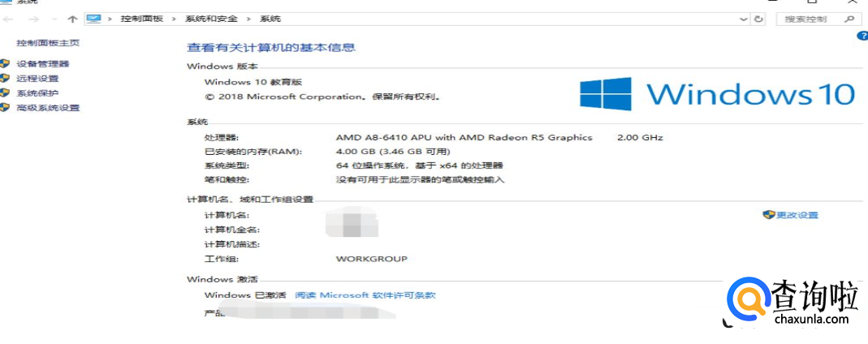Focus the Control Panel search box
868x344 pixels.
click(818, 19)
